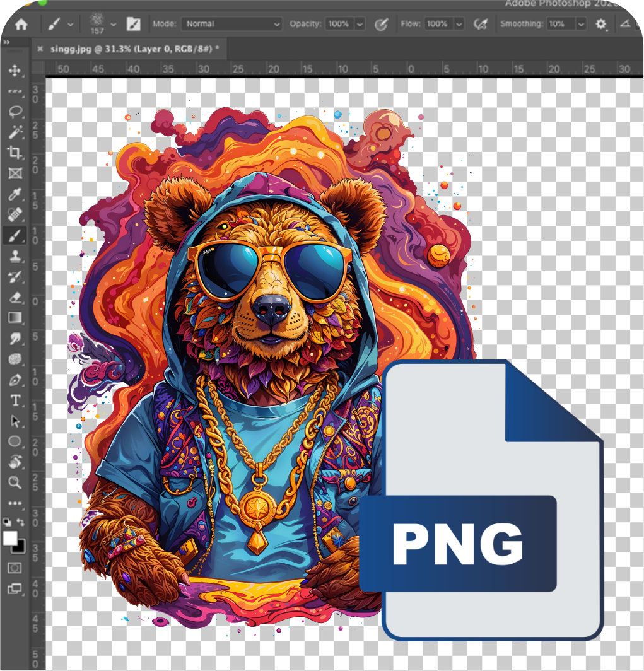Viewport: 644px width, 671px height.
Task: Select the Zoom tool
Action: (x=15, y=482)
